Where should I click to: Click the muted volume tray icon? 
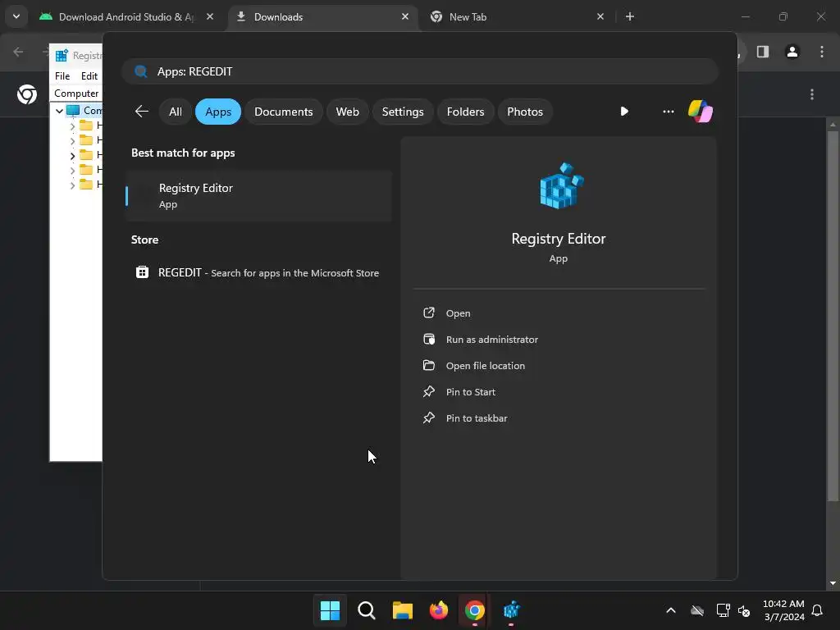coord(744,610)
